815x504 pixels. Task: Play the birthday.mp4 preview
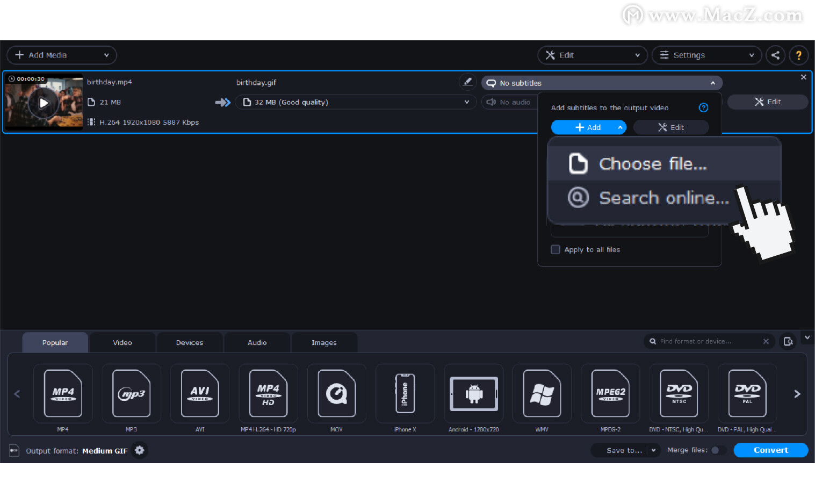pyautogui.click(x=44, y=103)
